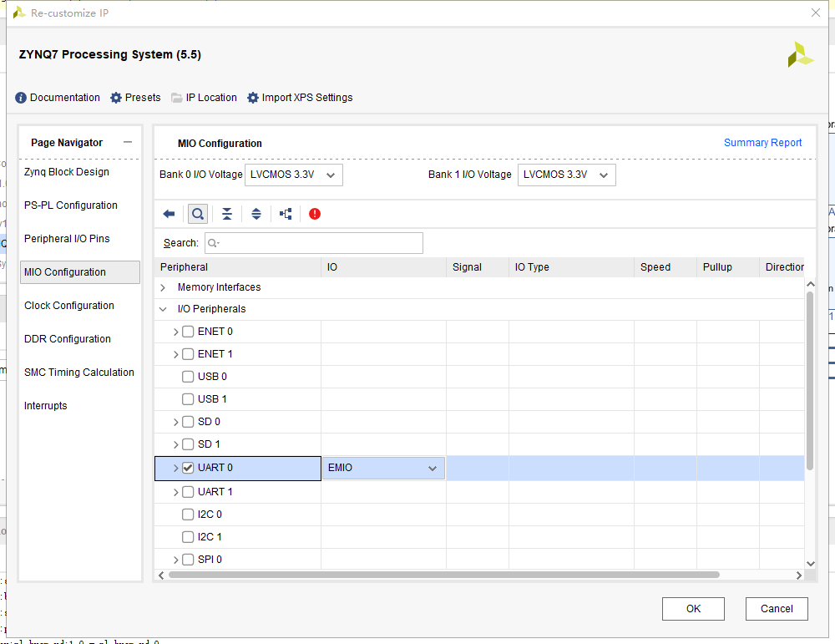Open the Presets gear menu
This screenshot has width=835, height=644.
click(135, 98)
